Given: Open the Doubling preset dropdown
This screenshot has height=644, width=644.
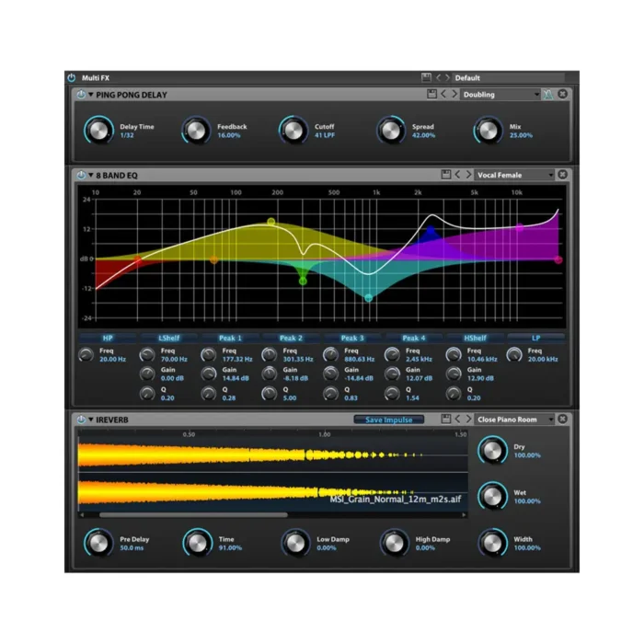Looking at the screenshot, I should coord(500,95).
